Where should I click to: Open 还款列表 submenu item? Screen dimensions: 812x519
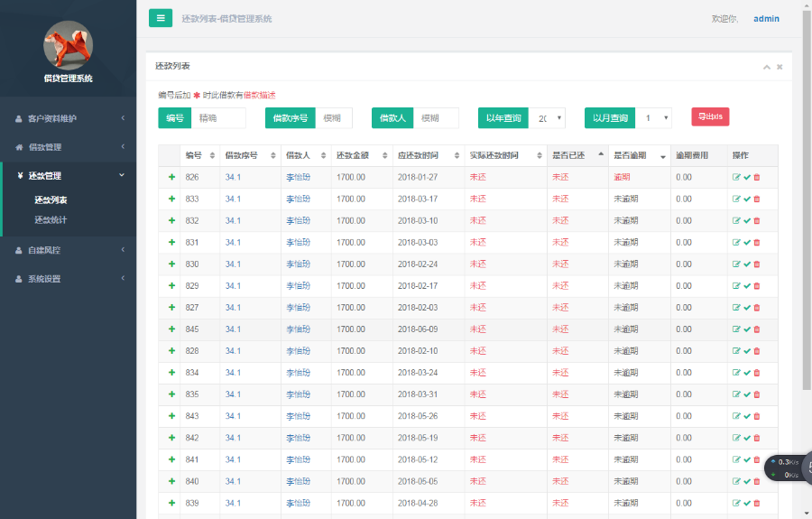[51, 200]
